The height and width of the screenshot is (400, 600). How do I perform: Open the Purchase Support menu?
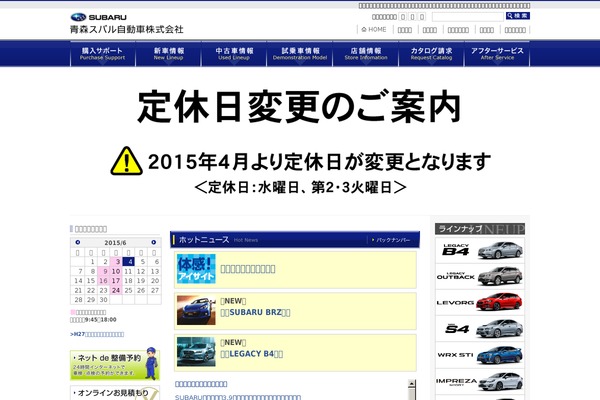coord(103,54)
